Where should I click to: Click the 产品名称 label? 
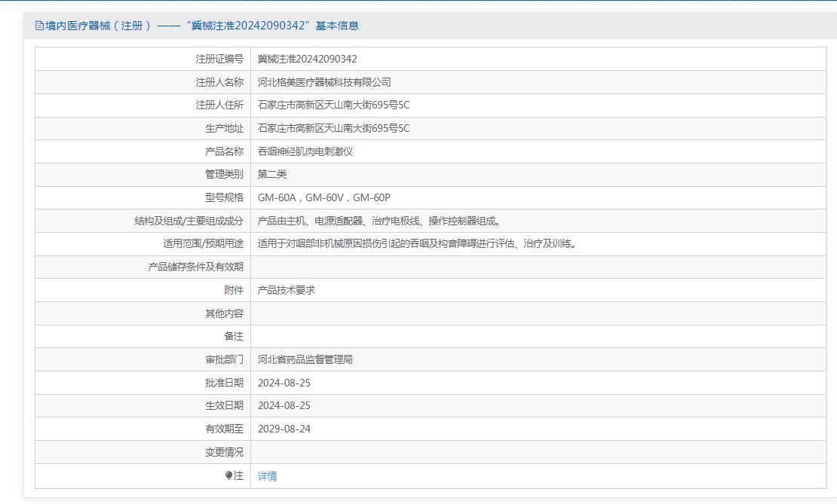click(x=224, y=151)
